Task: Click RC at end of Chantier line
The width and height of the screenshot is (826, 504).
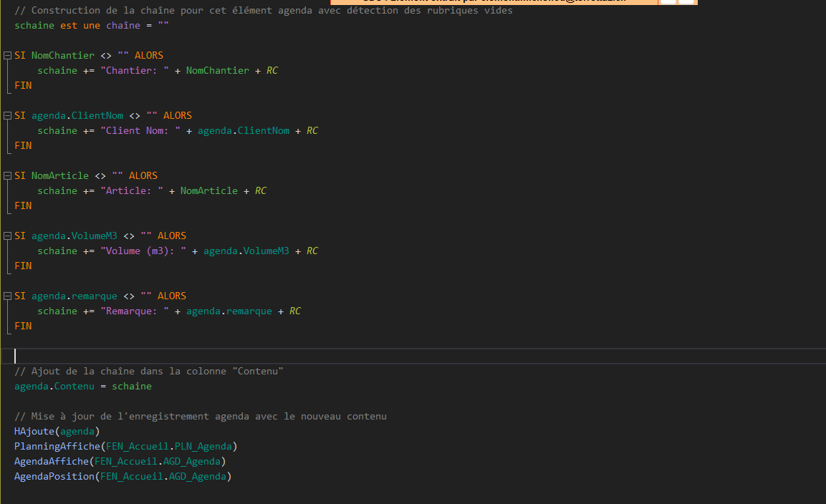Action: pyautogui.click(x=272, y=71)
